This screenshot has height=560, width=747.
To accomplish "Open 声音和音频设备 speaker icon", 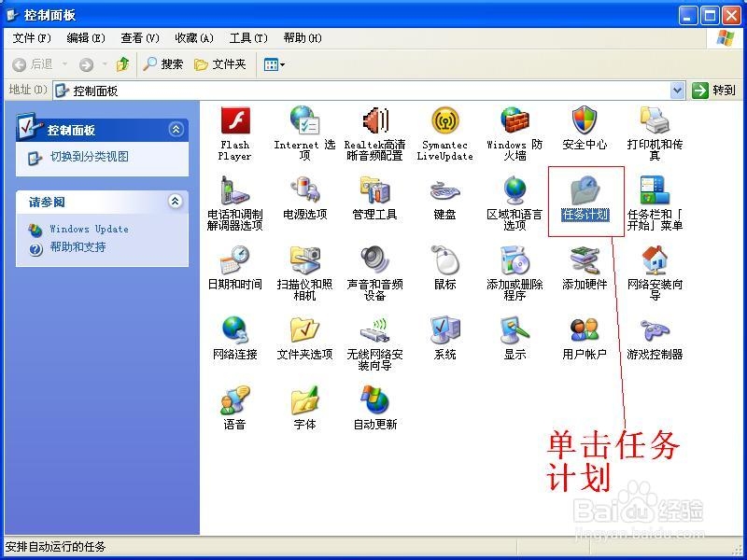I will pyautogui.click(x=375, y=260).
